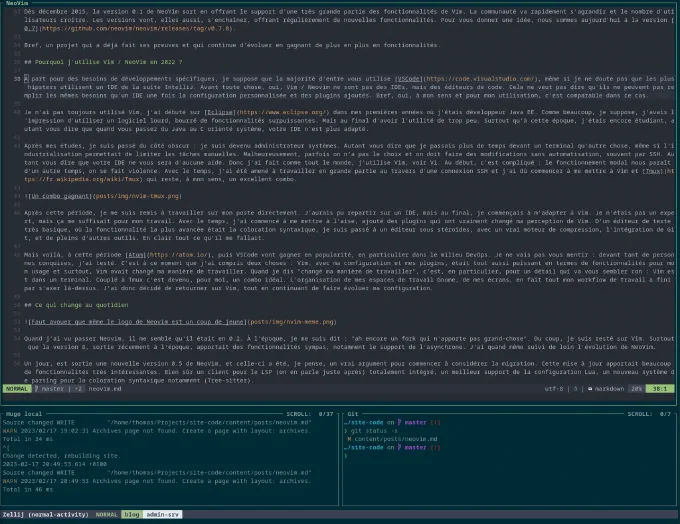Click the git branch icon beside master in statusline
680x524 pixels.
pyautogui.click(x=36, y=389)
